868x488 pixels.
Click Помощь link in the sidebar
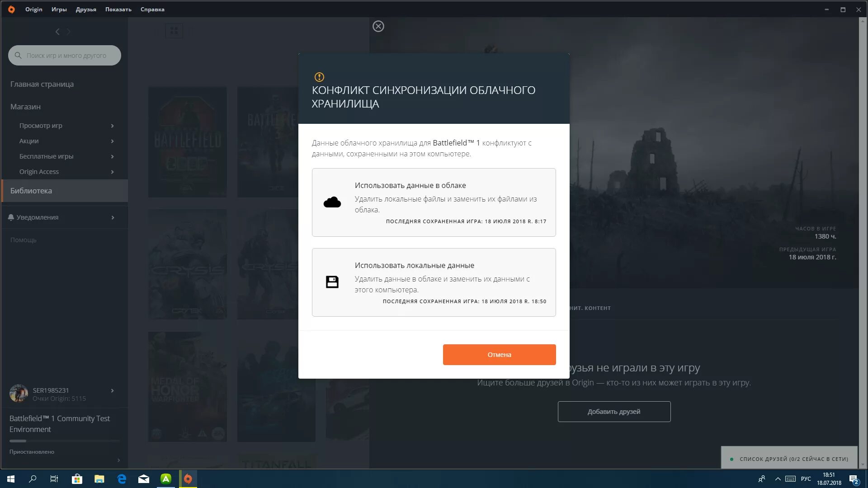pos(24,240)
